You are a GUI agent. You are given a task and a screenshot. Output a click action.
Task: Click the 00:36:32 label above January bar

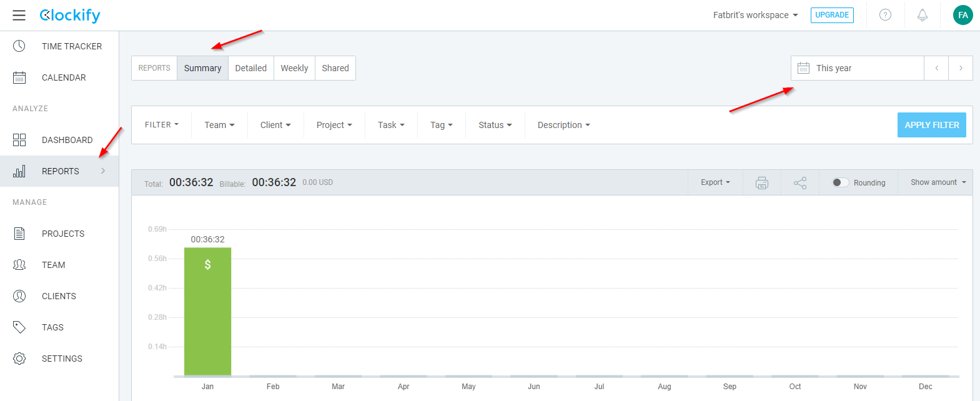[x=208, y=239]
